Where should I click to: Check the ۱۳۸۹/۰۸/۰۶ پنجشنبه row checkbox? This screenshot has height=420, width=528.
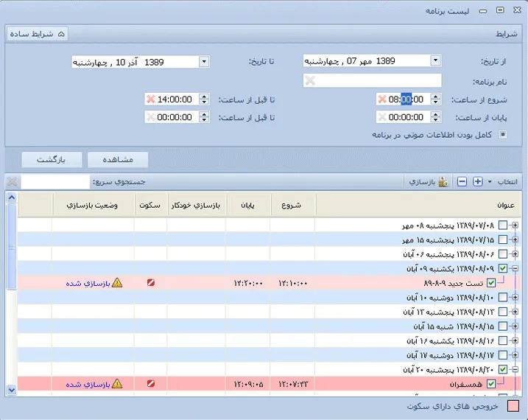[503, 254]
